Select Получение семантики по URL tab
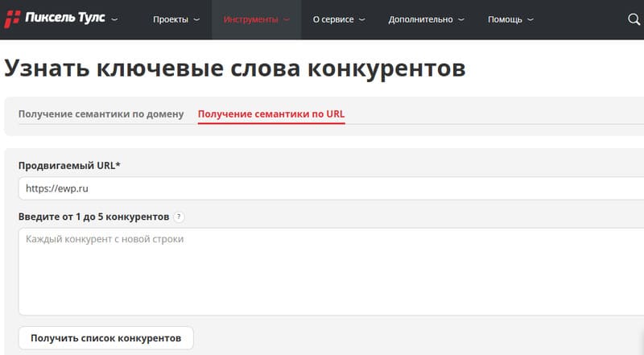Screen dimensions: 644x355 271,114
